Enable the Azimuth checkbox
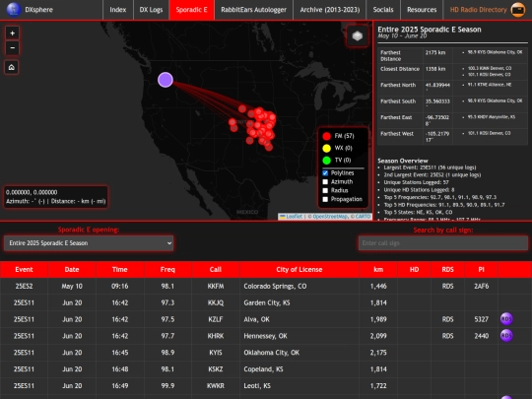The width and height of the screenshot is (532, 399). click(325, 182)
